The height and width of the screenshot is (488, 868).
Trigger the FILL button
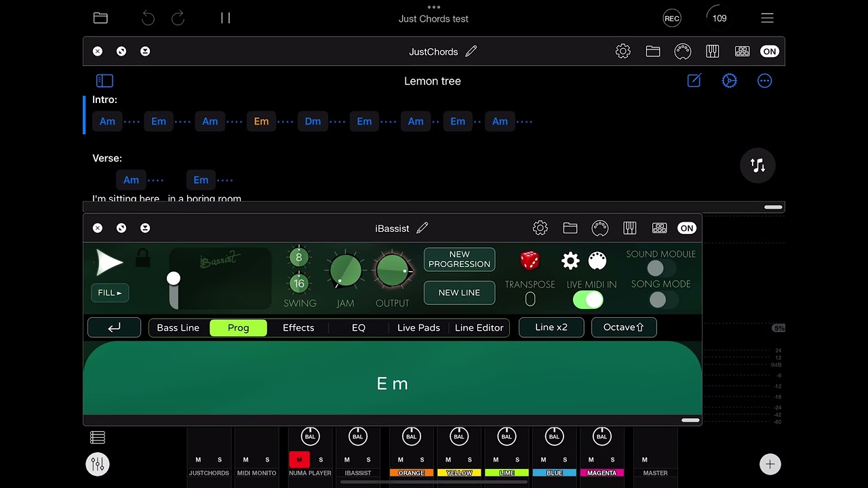point(110,293)
